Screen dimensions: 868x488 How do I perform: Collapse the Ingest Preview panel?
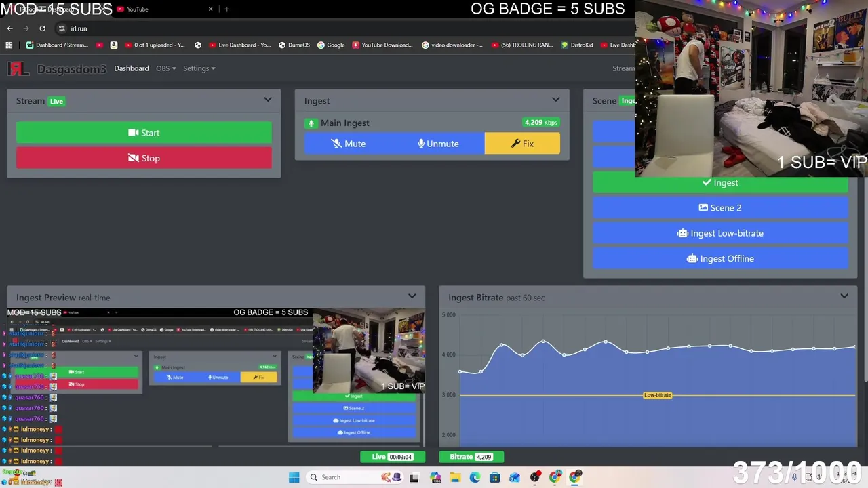412,297
